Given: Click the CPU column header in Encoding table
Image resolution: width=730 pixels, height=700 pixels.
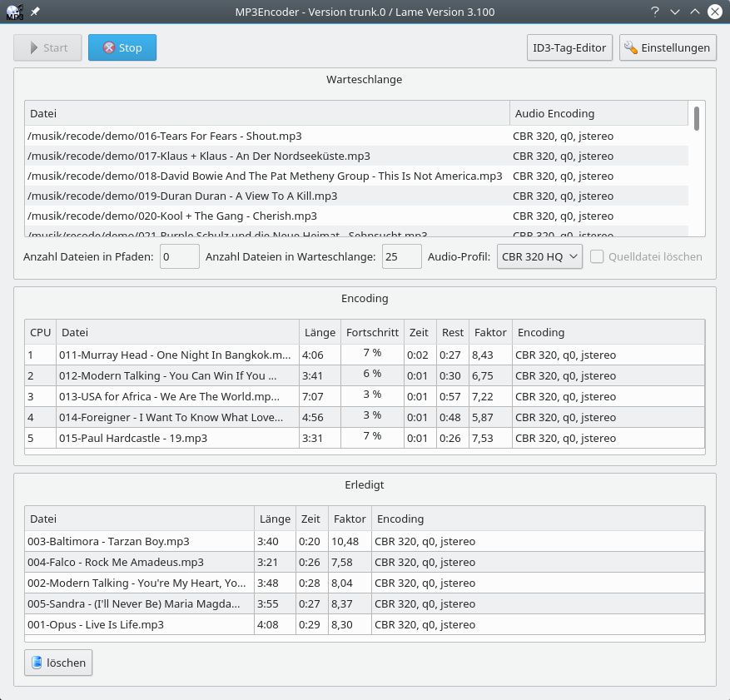Looking at the screenshot, I should point(41,332).
